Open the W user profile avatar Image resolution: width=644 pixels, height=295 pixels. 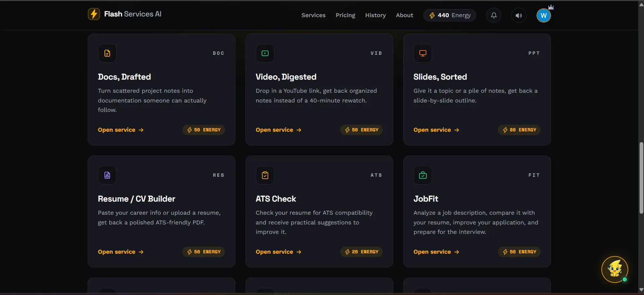click(544, 15)
